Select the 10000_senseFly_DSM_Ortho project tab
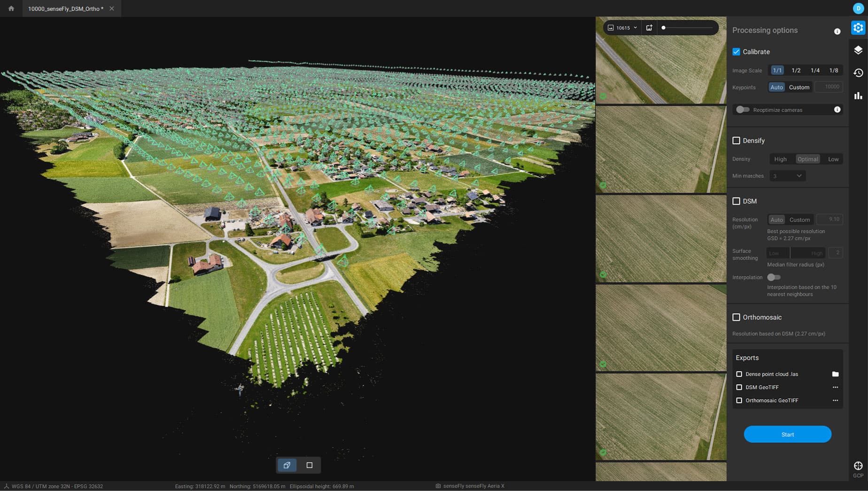This screenshot has width=868, height=491. pyautogui.click(x=66, y=8)
